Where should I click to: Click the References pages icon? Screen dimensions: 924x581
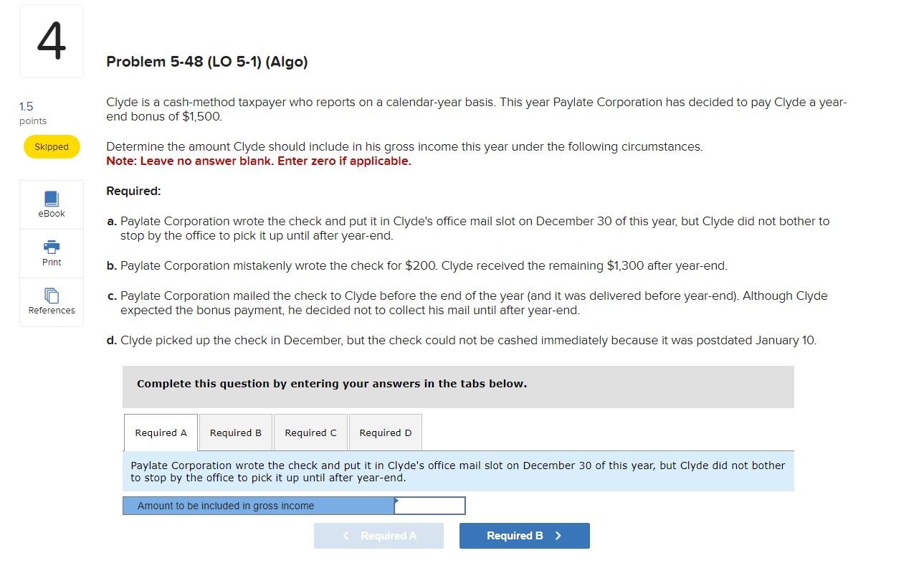51,296
